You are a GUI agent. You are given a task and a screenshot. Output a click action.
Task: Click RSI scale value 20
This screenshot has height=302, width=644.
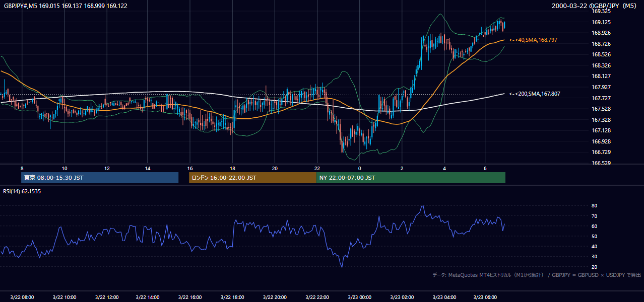tap(594, 267)
